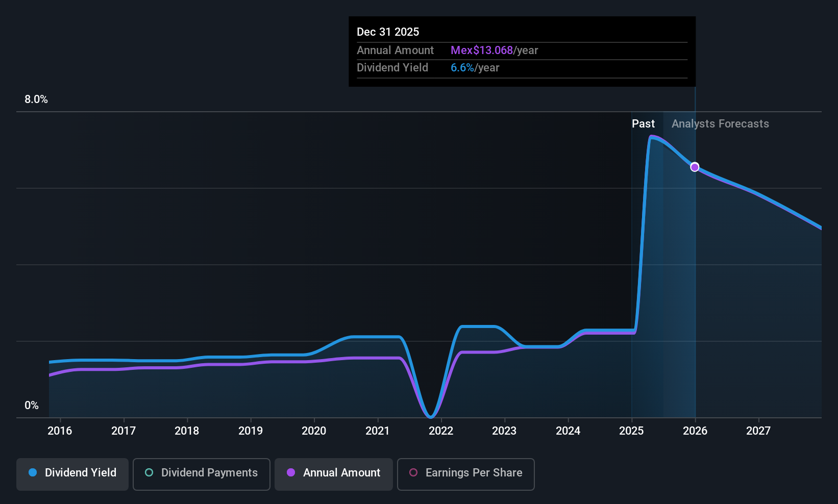
Task: Enable the Earnings Per Share series
Action: tap(466, 474)
